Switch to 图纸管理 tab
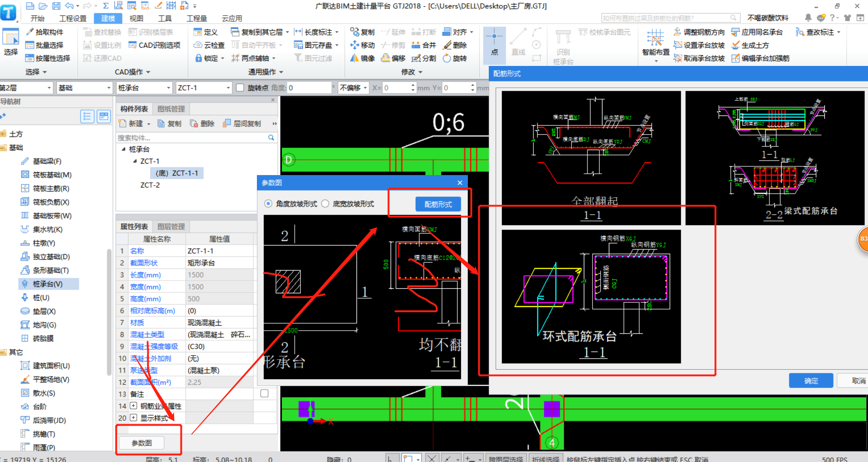This screenshot has height=462, width=868. coord(171,109)
